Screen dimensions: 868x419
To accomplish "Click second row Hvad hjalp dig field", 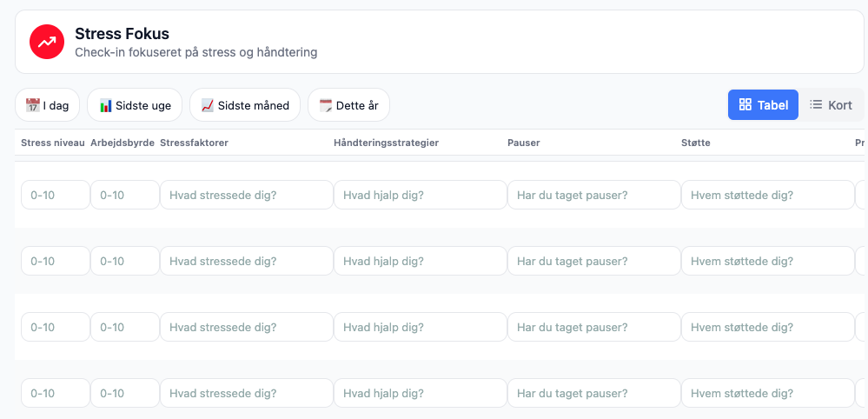I will (x=420, y=261).
